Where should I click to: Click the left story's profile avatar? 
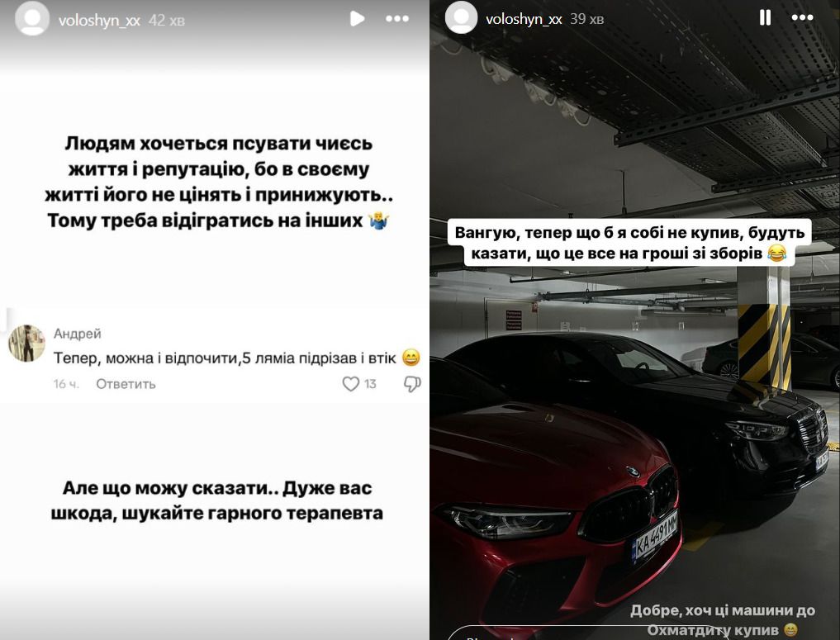click(31, 19)
